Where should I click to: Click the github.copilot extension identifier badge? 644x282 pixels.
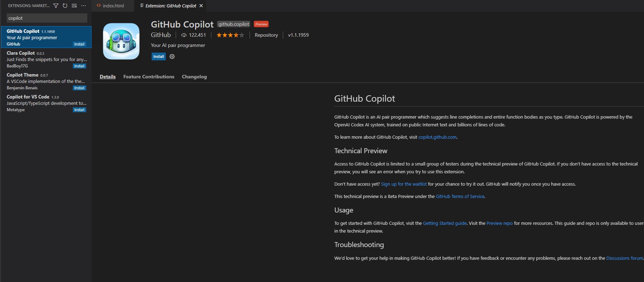(234, 24)
